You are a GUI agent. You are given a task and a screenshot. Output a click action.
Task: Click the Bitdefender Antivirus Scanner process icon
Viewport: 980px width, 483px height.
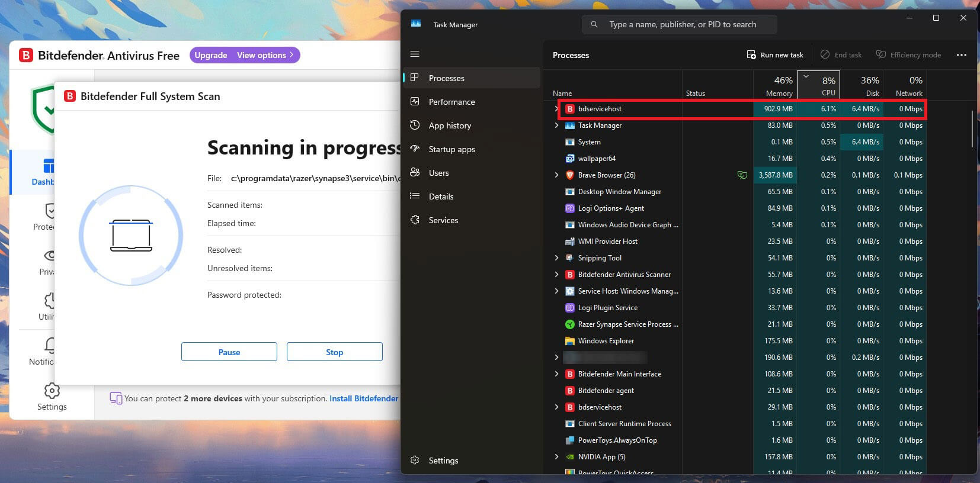(569, 275)
